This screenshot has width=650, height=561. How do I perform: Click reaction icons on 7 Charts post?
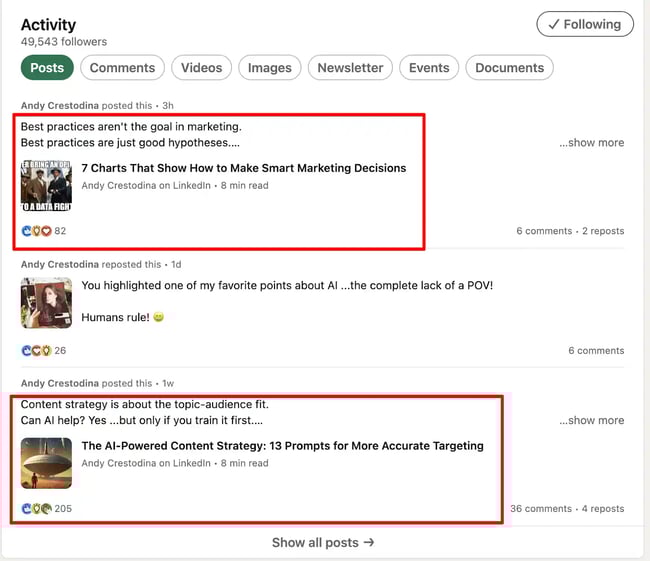tap(36, 231)
